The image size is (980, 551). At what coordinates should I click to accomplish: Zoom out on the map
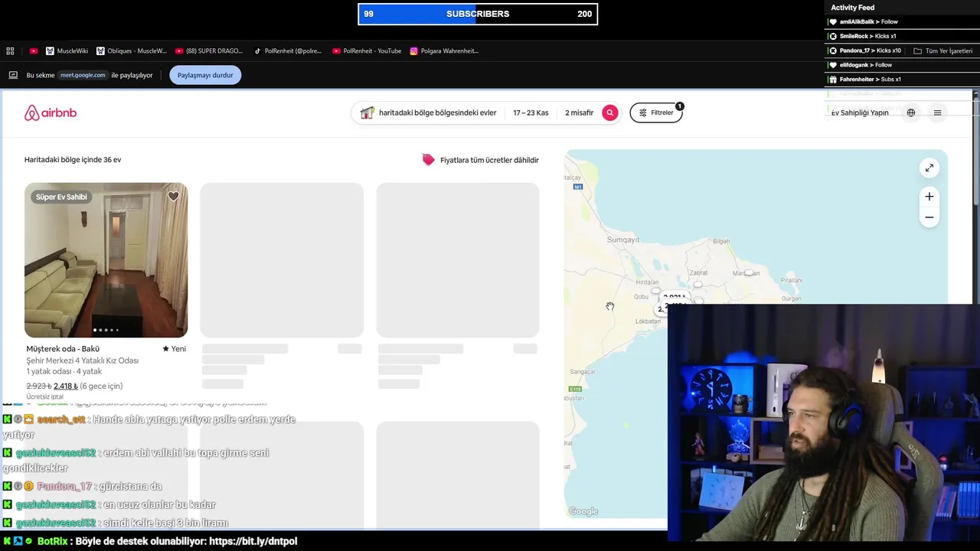[929, 217]
